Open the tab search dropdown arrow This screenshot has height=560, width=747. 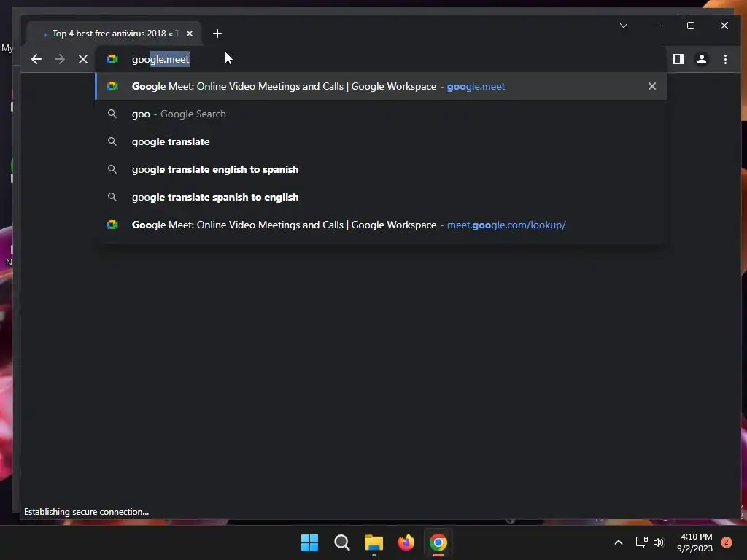(x=624, y=26)
